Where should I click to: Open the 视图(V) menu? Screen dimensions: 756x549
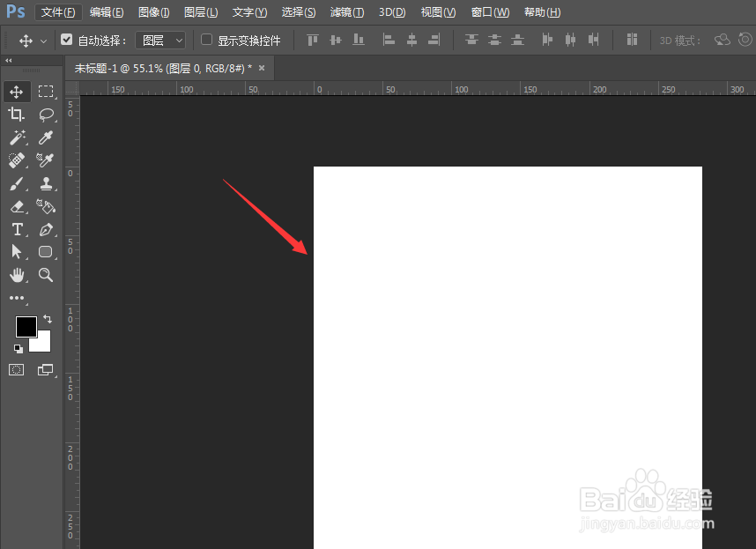pyautogui.click(x=438, y=12)
